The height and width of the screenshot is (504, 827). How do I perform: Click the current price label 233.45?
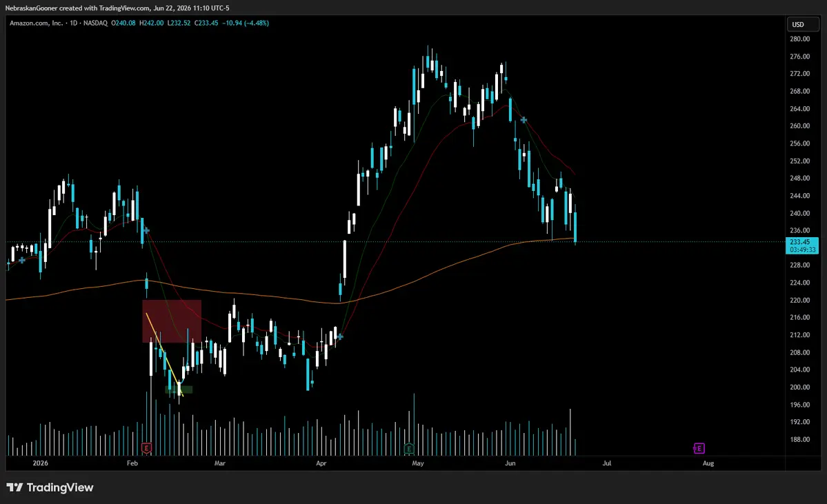pyautogui.click(x=801, y=242)
